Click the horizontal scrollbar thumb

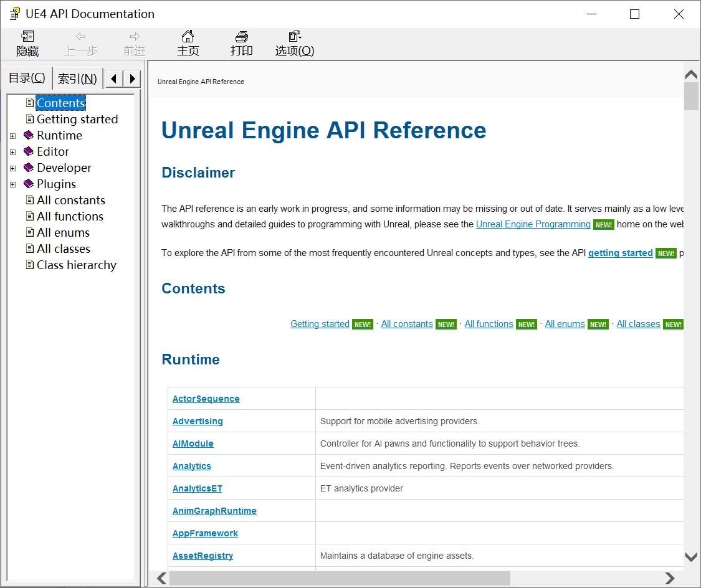click(x=340, y=578)
